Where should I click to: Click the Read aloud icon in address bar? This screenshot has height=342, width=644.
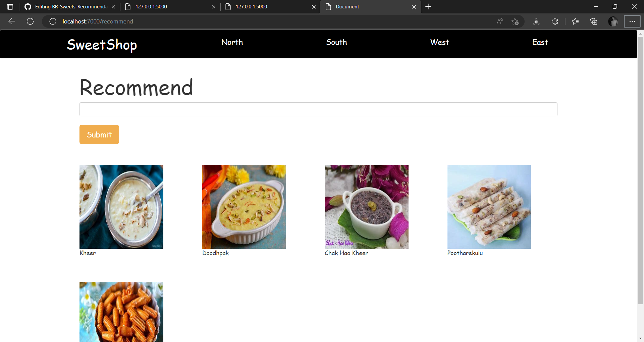coord(499,21)
